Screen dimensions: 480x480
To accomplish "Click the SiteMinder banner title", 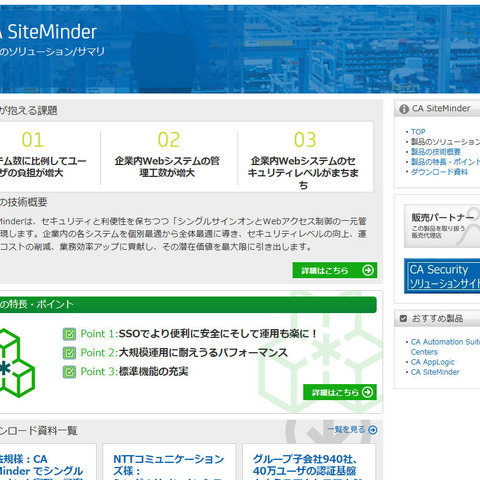I will 49,32.
